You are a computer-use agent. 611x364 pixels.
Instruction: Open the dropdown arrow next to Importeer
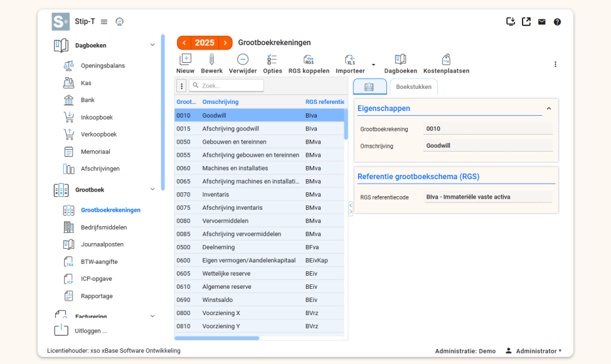point(373,65)
